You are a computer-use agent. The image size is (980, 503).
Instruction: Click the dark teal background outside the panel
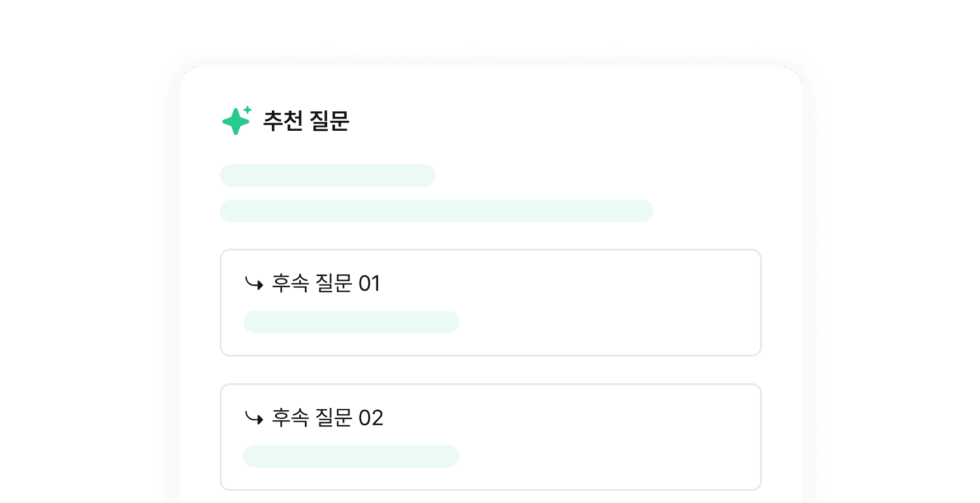[84, 251]
